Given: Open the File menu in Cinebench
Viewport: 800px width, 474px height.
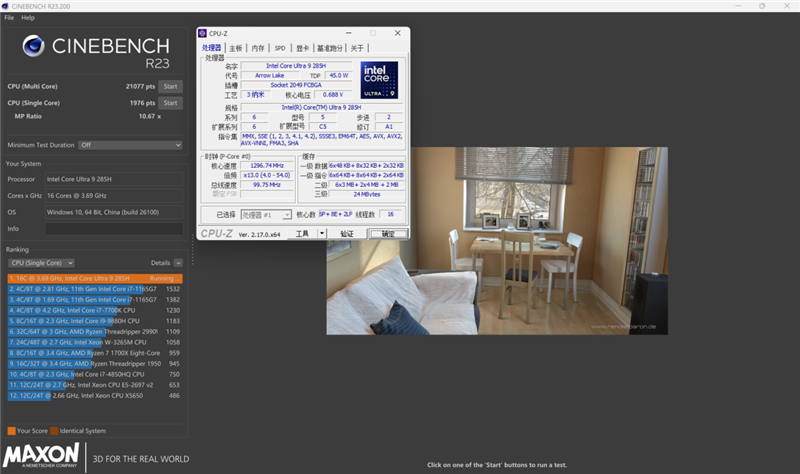Looking at the screenshot, I should (x=9, y=17).
